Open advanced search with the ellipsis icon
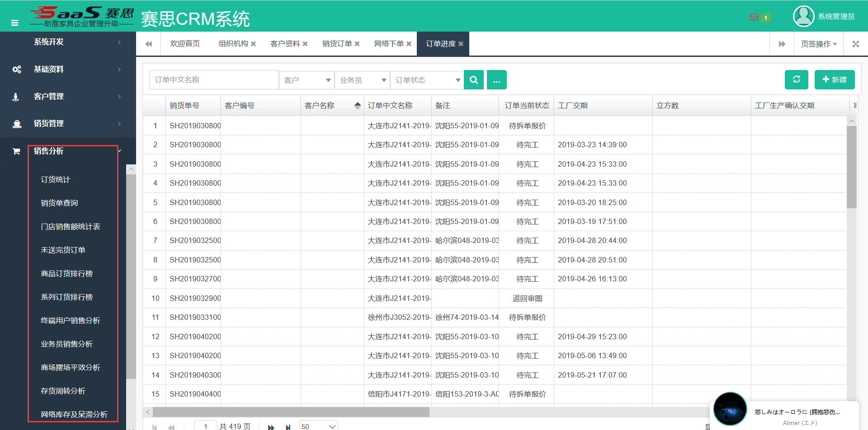The image size is (868, 430). [496, 79]
